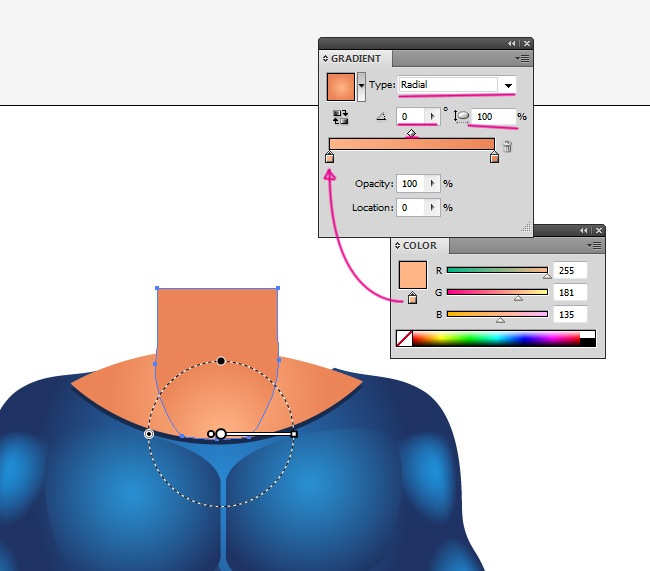The height and width of the screenshot is (571, 650).
Task: Open the Color panel flyout menu
Action: (x=596, y=245)
